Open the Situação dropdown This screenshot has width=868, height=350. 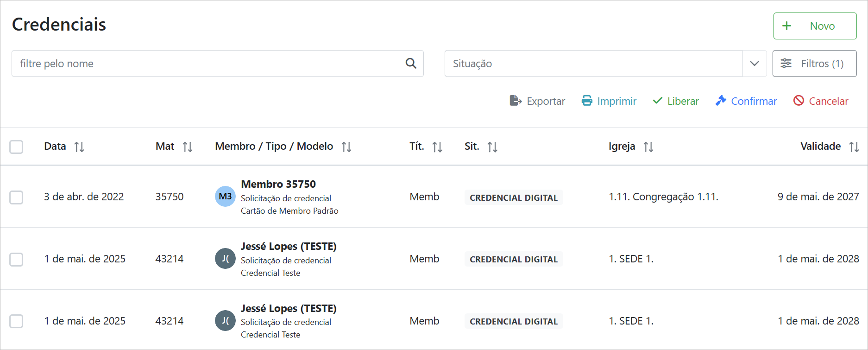[593, 64]
